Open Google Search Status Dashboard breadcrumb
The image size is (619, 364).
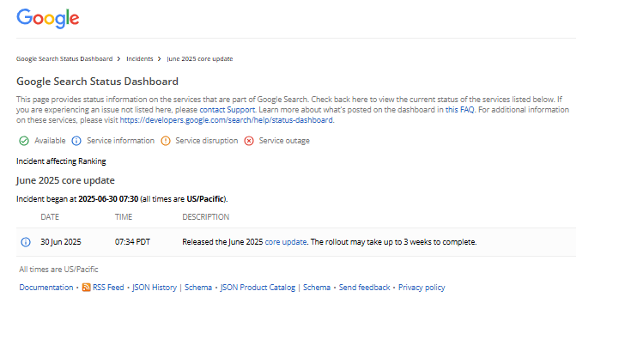click(x=64, y=59)
